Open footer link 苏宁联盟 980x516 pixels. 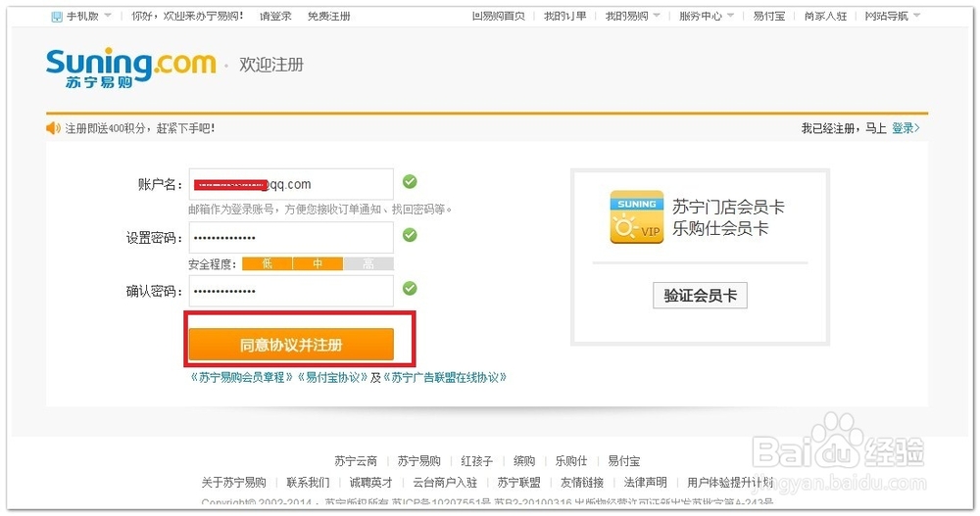tap(518, 483)
